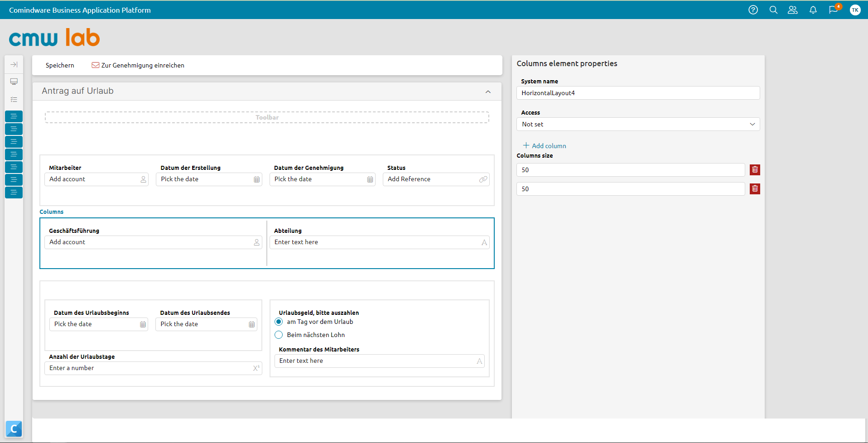Viewport: 868px width, 443px height.
Task: Click the Toolbar placeholder area
Action: [267, 117]
